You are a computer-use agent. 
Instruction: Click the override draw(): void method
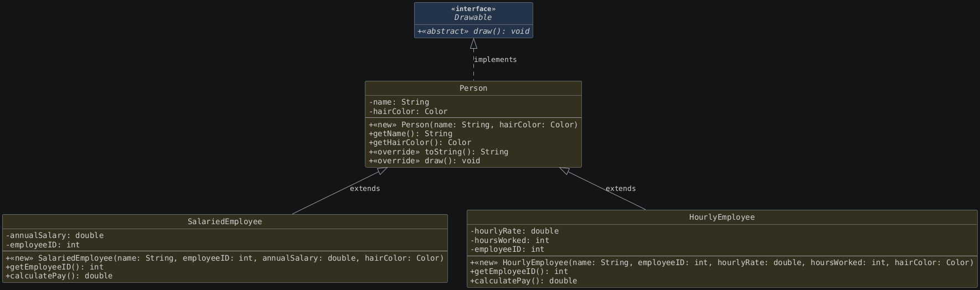(x=424, y=161)
